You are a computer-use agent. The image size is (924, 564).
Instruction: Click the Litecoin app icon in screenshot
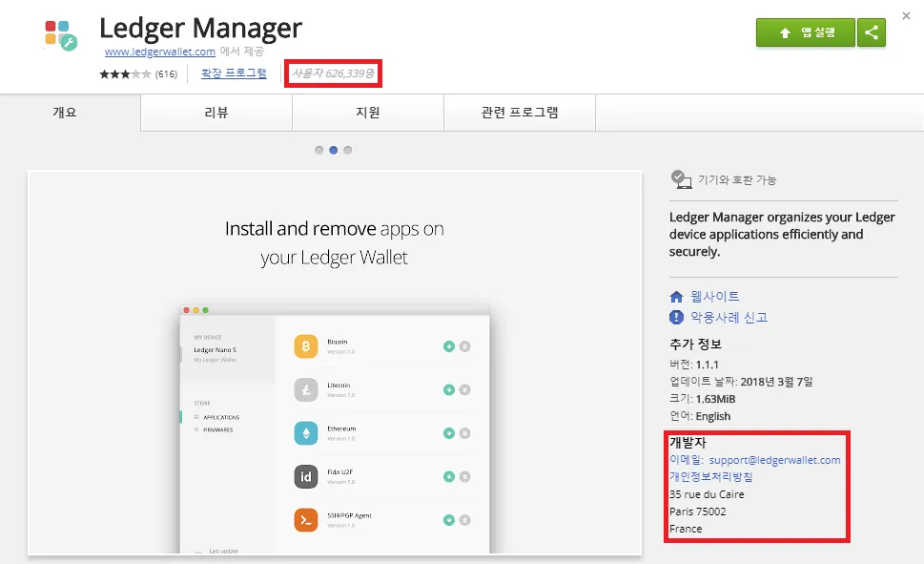[x=306, y=389]
